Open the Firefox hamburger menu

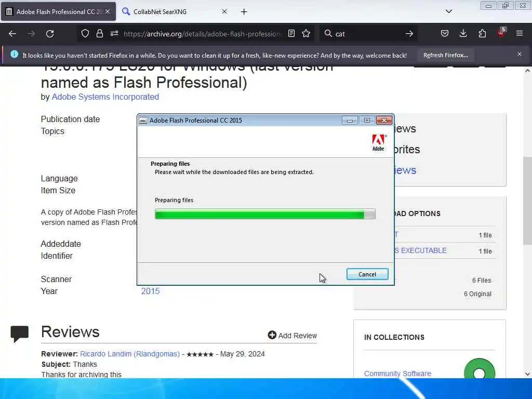click(x=520, y=33)
